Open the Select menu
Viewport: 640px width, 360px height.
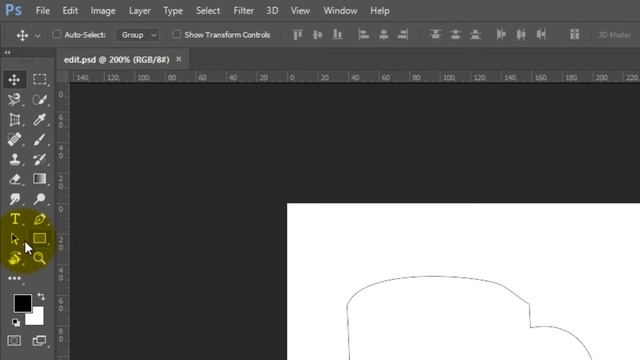point(208,11)
